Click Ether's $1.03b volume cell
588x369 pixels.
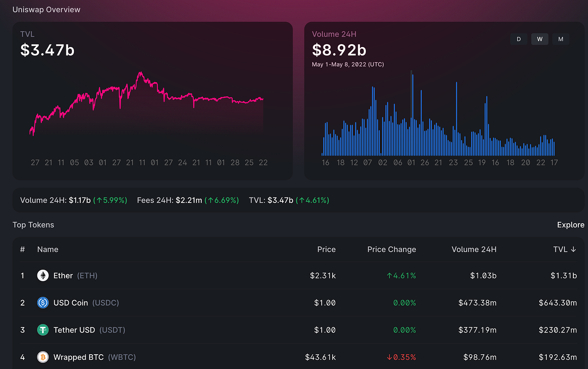pyautogui.click(x=483, y=276)
